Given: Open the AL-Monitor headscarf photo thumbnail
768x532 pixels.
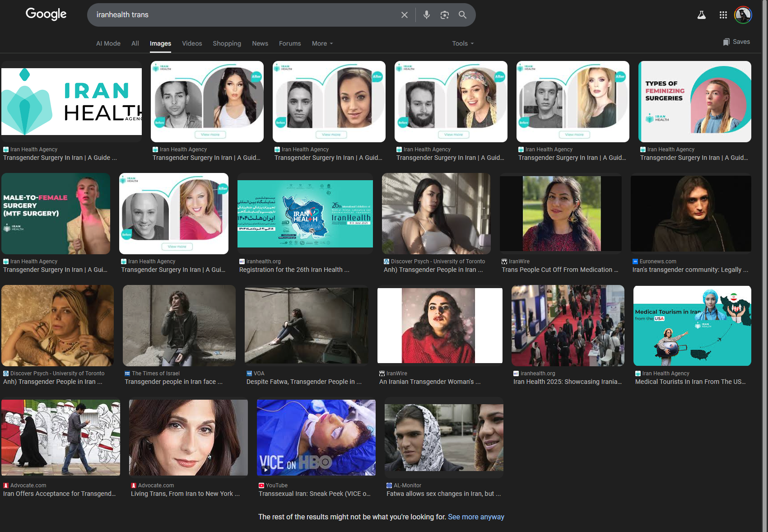Looking at the screenshot, I should pyautogui.click(x=444, y=438).
